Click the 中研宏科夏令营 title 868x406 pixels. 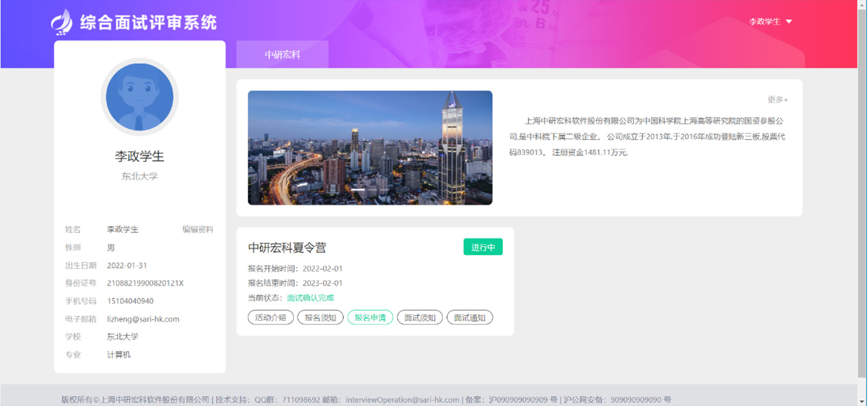(287, 247)
